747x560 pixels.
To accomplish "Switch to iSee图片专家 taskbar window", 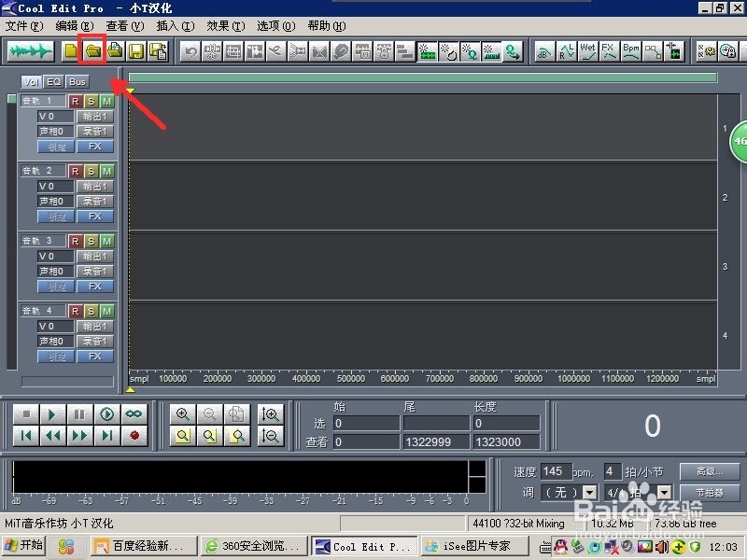I will (x=473, y=546).
